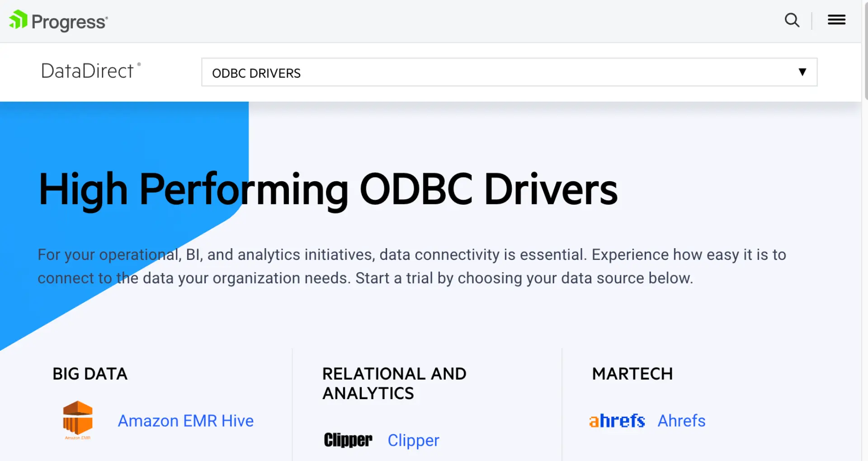Click the BIG DATA heading

point(90,374)
